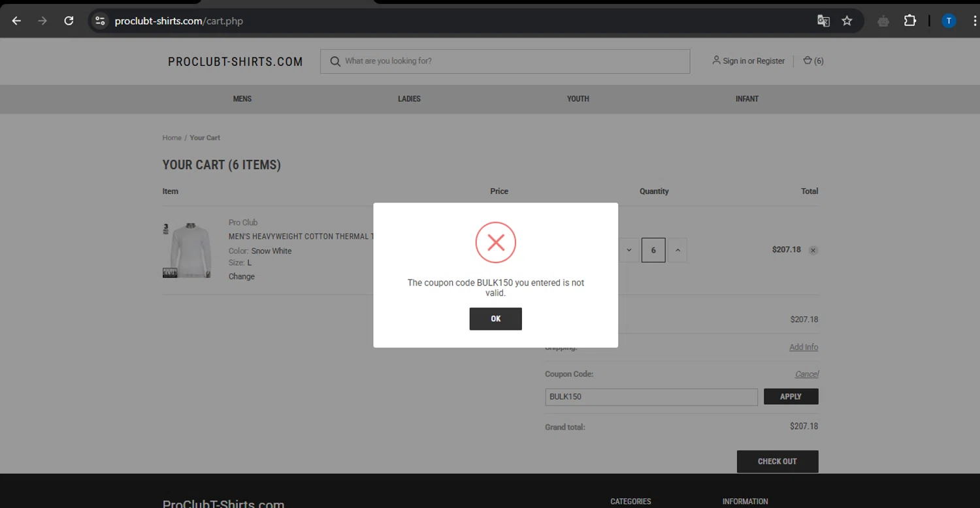Click Change under item options
This screenshot has height=508, width=980.
(x=242, y=276)
